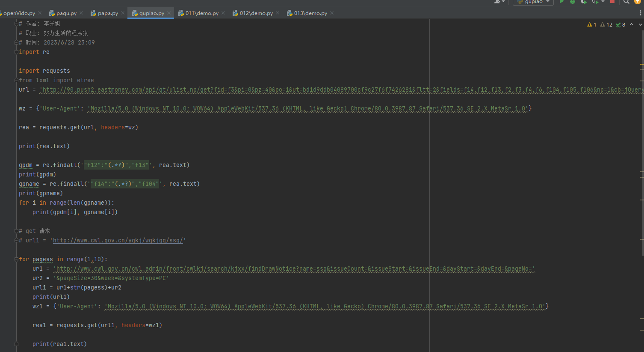Start debugging with the bug icon
This screenshot has height=352, width=644.
(x=573, y=2)
